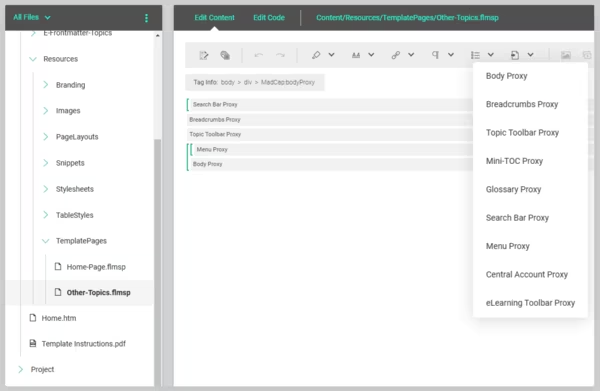The height and width of the screenshot is (391, 600).
Task: Expand the TableStyles folder
Action: pos(46,215)
